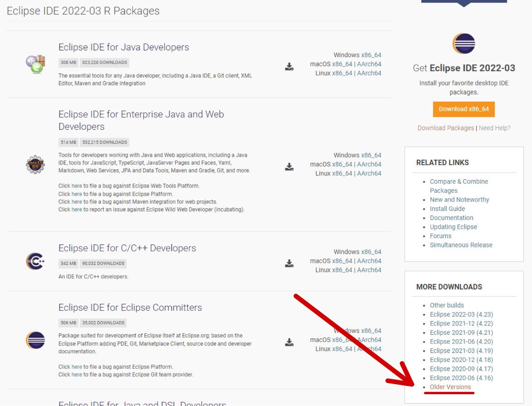Download C/C++ Developers Linux x86_64 build

click(342, 270)
